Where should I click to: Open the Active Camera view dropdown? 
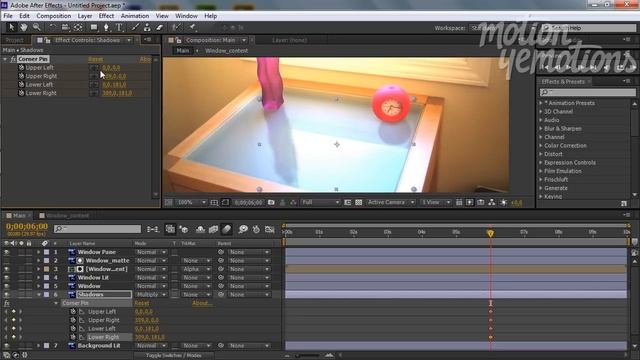point(391,202)
